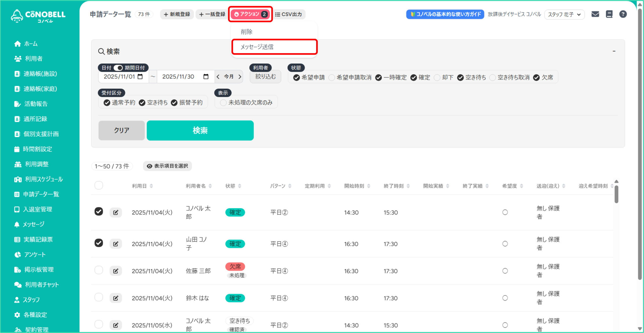The width and height of the screenshot is (644, 333).
Task: Open the mail envelope icon in header
Action: point(595,14)
